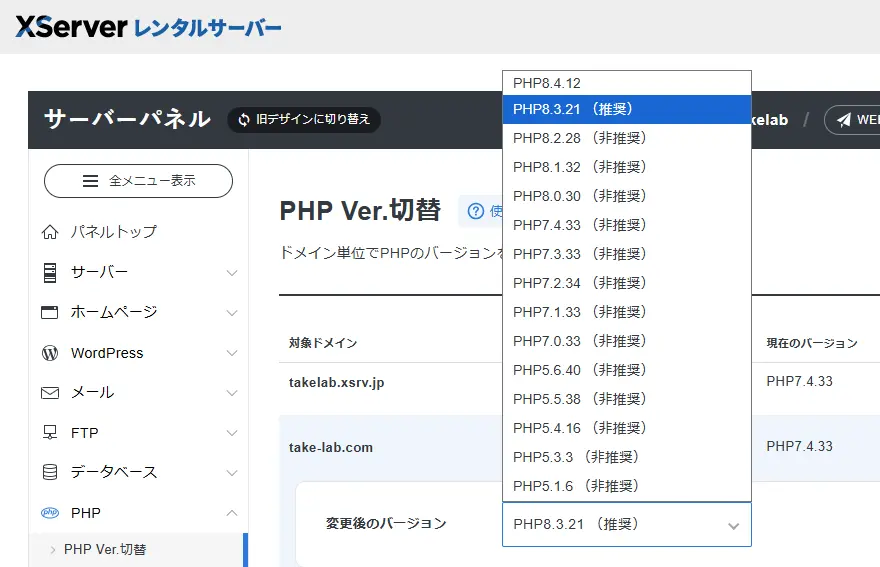Choose PHP7.1.33 (非推奨) entry
880x567 pixels.
[x=626, y=312]
